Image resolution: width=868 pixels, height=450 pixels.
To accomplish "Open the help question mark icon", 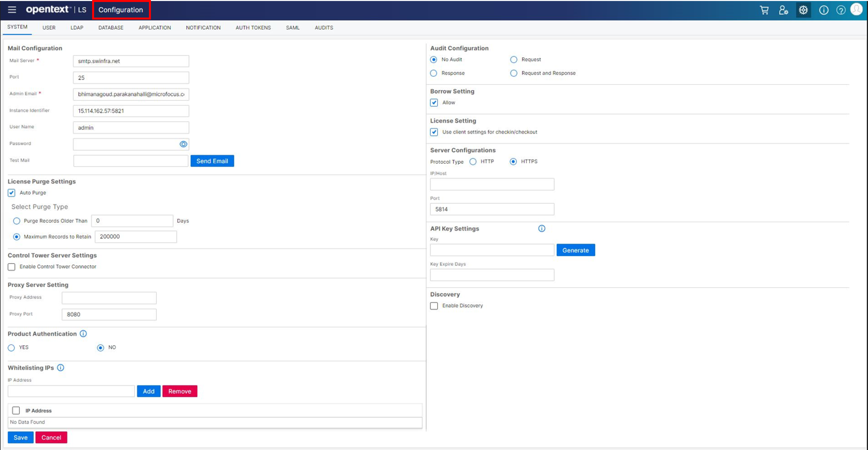I will pos(841,10).
